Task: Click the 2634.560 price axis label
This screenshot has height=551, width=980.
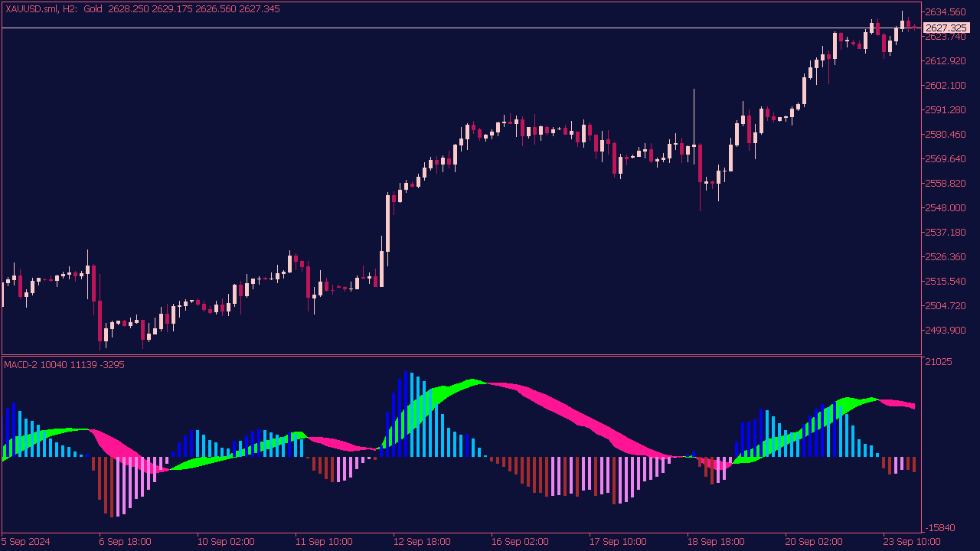Action: tap(946, 12)
